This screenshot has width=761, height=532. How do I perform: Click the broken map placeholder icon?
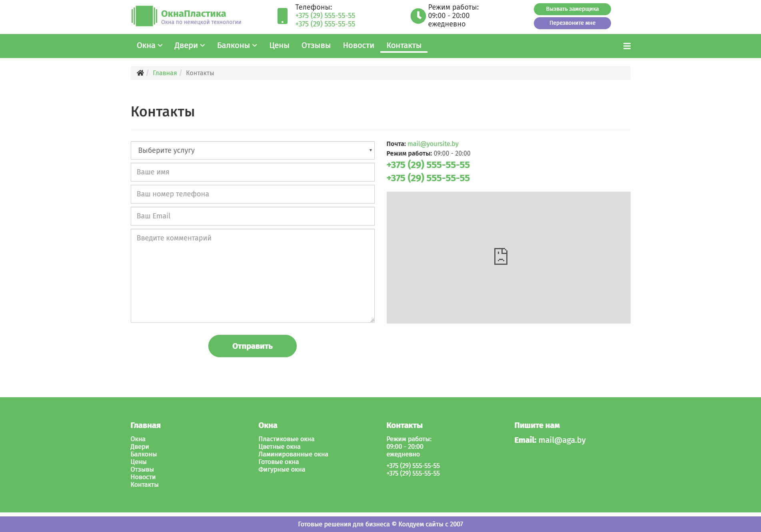coord(500,256)
